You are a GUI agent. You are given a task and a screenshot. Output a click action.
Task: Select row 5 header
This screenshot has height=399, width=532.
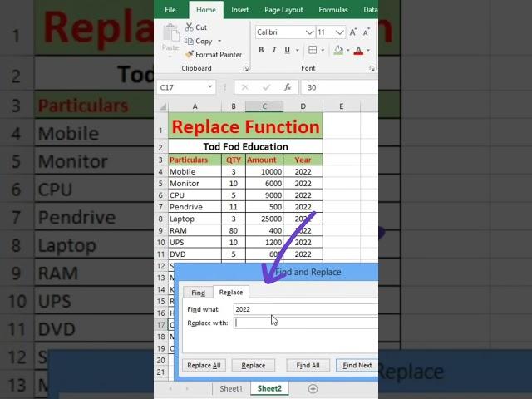pos(160,184)
